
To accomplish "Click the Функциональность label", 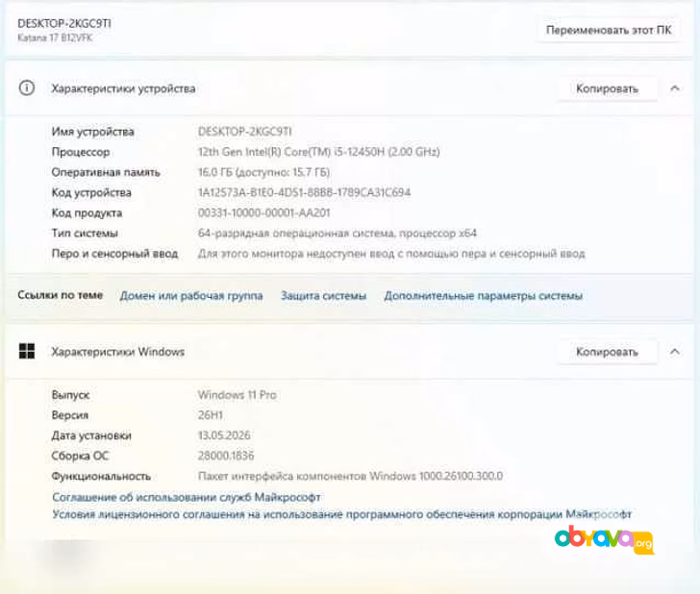I will (x=101, y=476).
